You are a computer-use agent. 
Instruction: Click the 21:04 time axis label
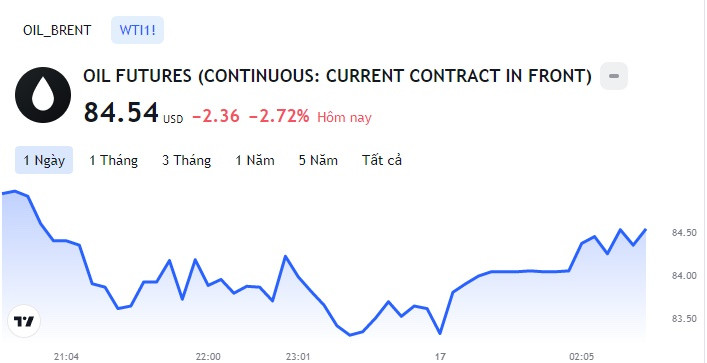click(x=66, y=357)
